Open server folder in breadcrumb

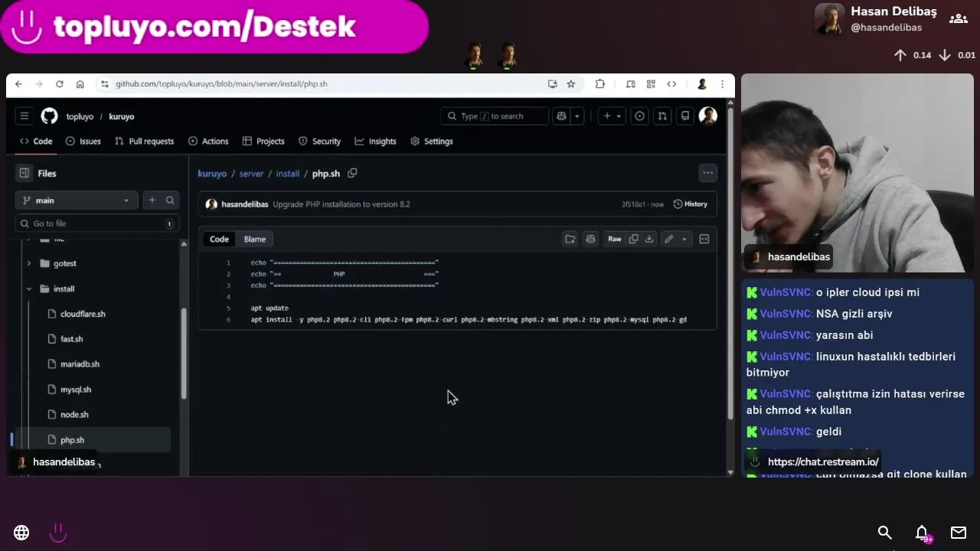click(251, 174)
